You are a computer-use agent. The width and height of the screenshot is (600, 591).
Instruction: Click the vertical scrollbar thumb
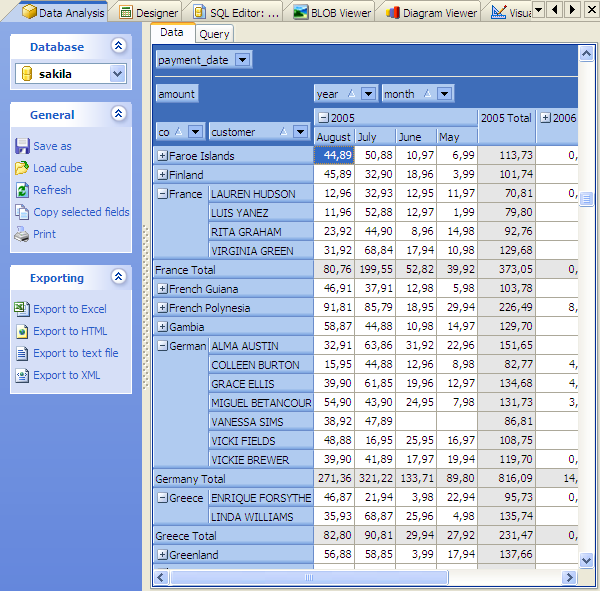click(586, 198)
